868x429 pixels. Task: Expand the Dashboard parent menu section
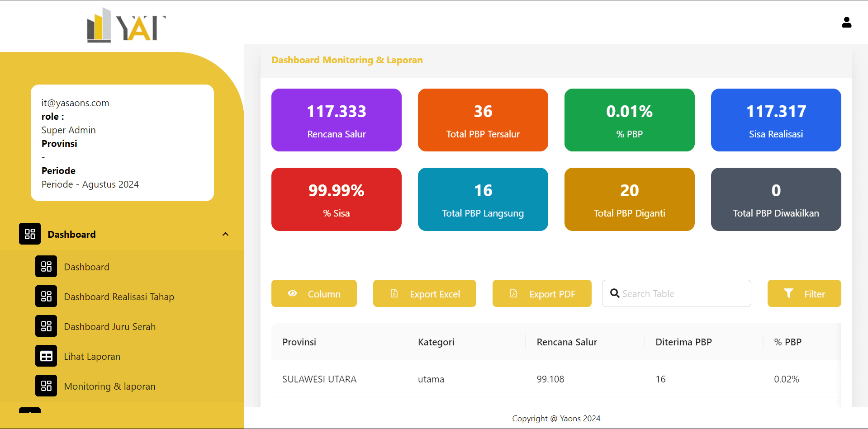71,234
